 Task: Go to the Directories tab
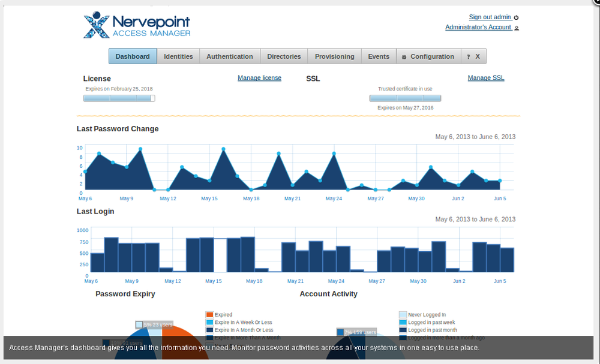point(284,56)
